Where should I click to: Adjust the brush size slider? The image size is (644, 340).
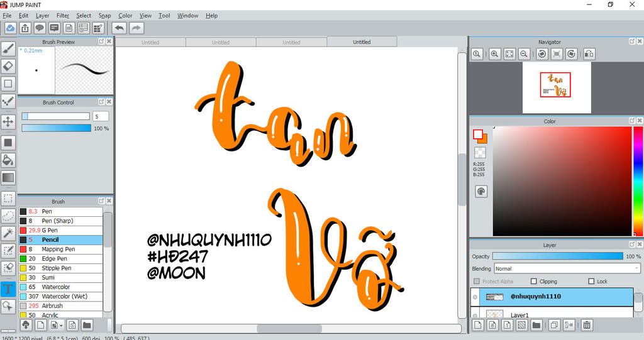tap(56, 116)
